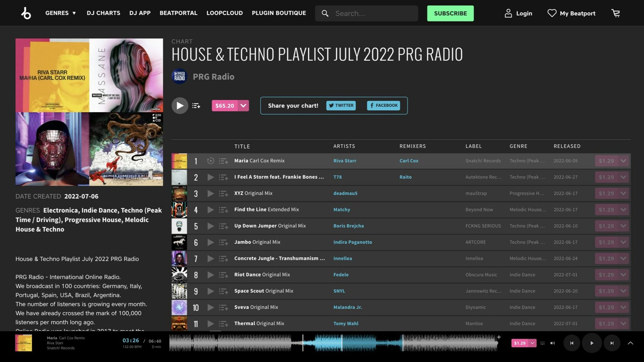Image resolution: width=644 pixels, height=362 pixels.
Task: Open the now-playing track thumbnail
Action: pos(23,343)
